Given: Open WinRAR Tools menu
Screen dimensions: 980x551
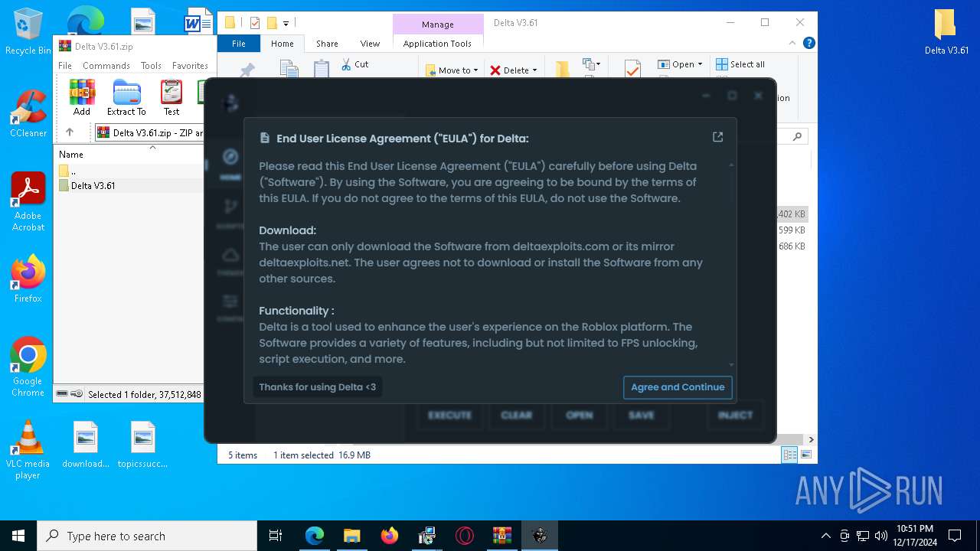Looking at the screenshot, I should (x=151, y=66).
